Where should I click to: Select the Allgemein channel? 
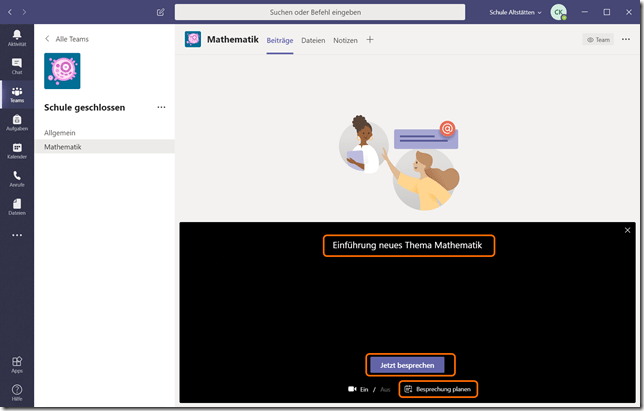point(60,132)
